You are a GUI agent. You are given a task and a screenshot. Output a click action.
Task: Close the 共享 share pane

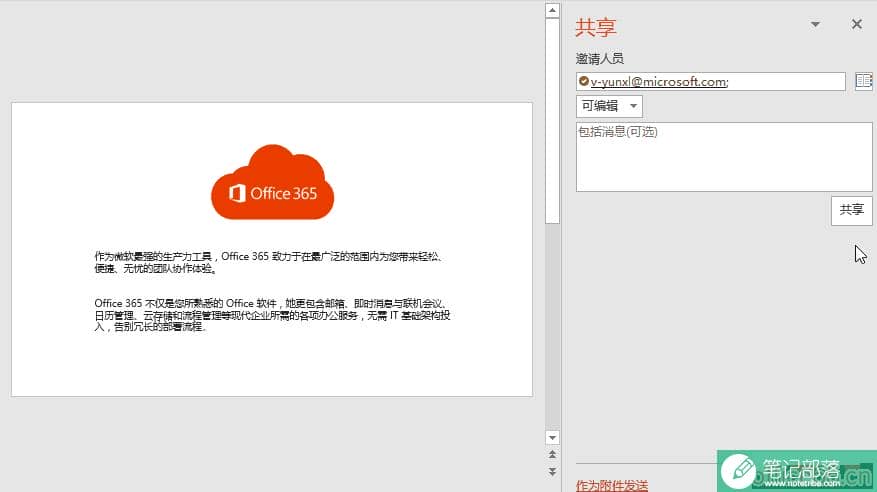856,24
